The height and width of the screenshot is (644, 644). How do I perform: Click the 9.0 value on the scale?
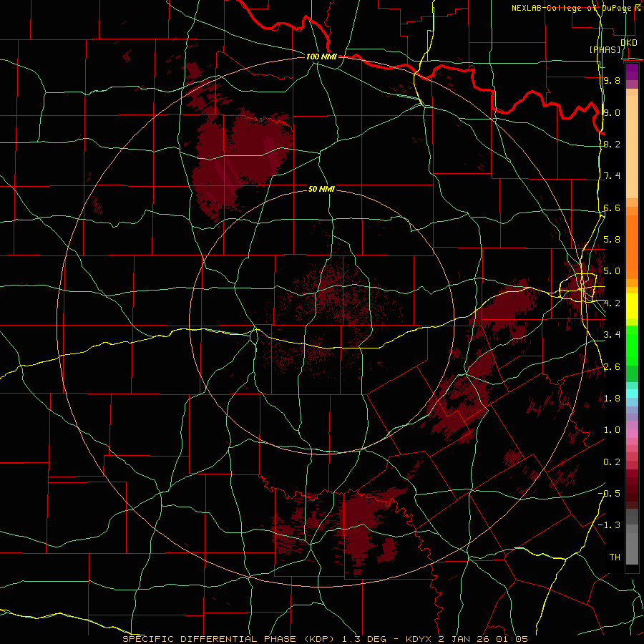[x=612, y=112]
